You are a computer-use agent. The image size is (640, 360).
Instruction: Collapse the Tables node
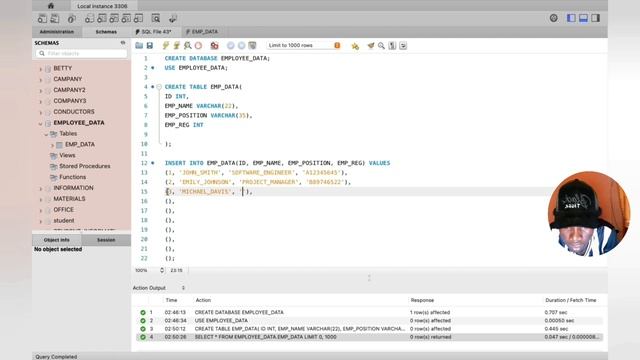click(x=46, y=134)
